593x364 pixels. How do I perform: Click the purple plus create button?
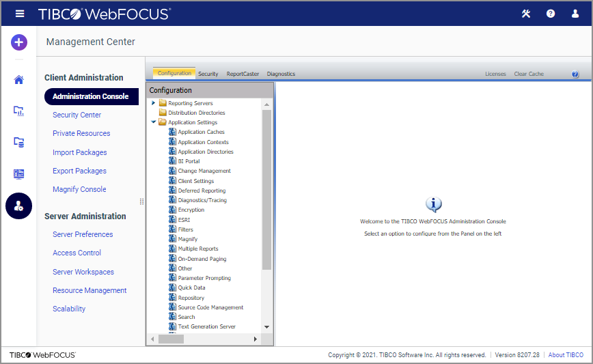point(19,42)
